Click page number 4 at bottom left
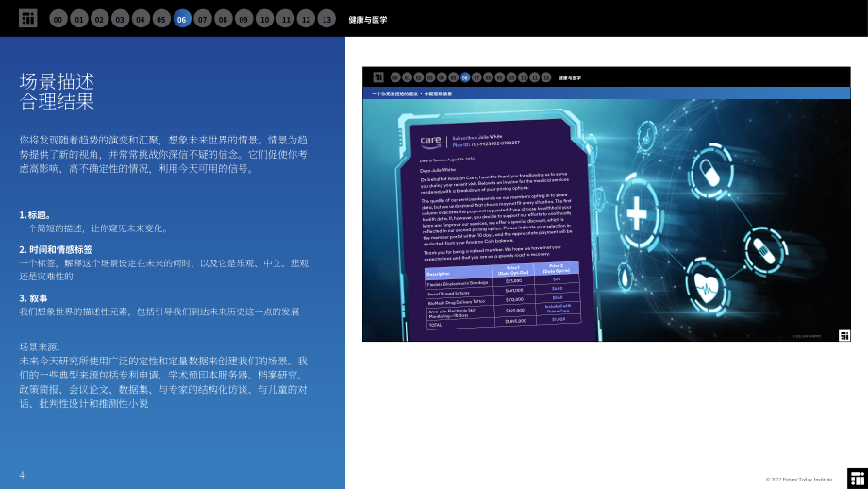Viewport: 868px width, 489px height. (22, 475)
